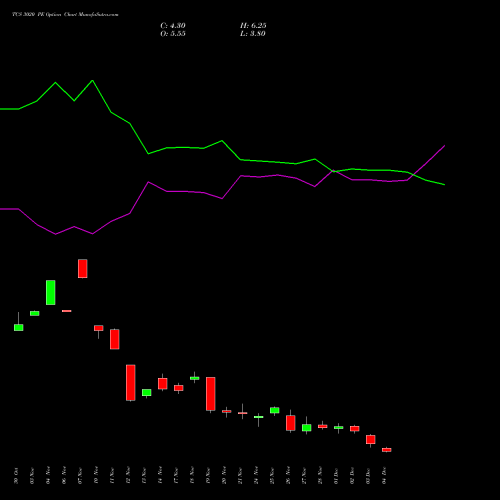The height and width of the screenshot is (500, 500).
Task: Select the red candle above 11 Nov
Action: pos(115,339)
